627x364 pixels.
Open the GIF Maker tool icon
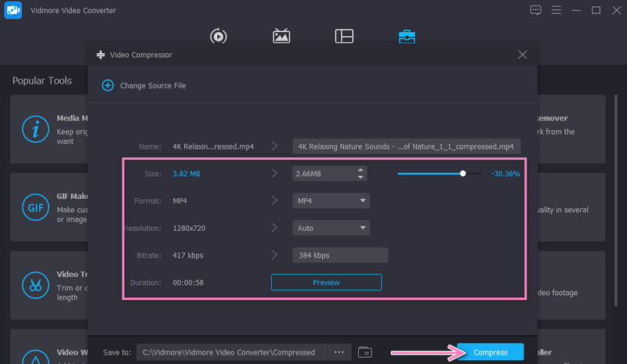35,208
